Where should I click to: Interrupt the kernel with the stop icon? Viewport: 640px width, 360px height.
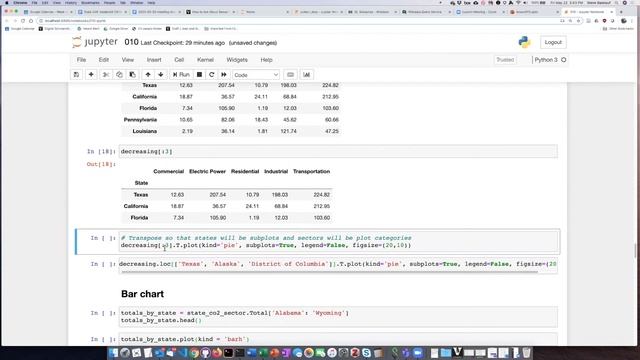(x=199, y=75)
